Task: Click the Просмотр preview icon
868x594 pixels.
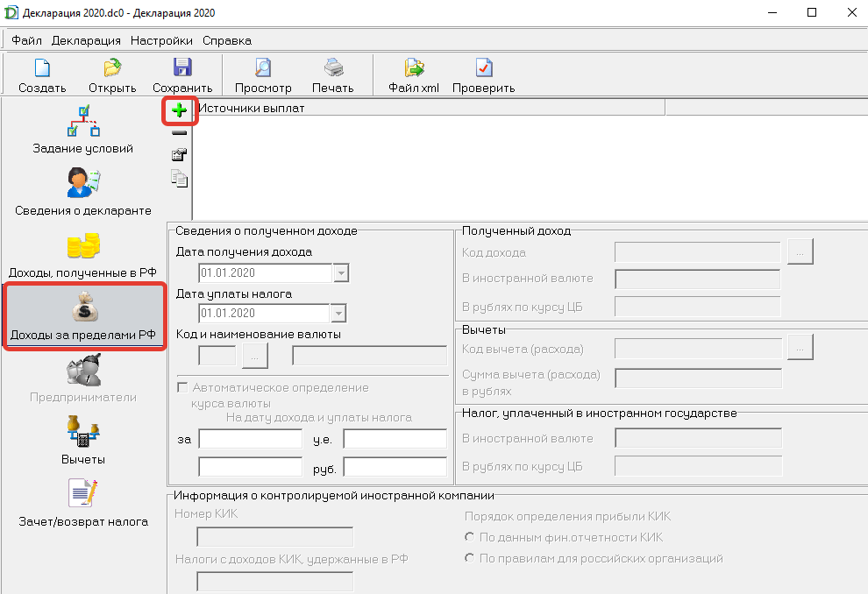Action: [x=263, y=67]
